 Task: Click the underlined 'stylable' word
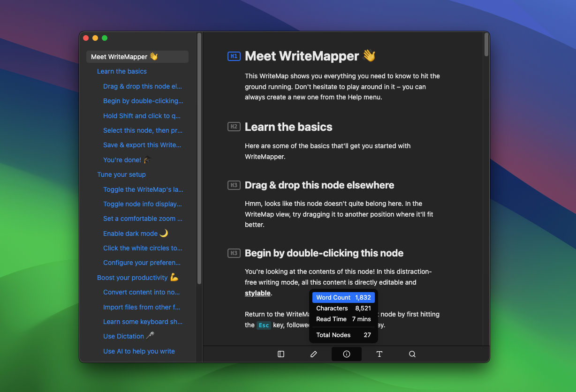(258, 293)
